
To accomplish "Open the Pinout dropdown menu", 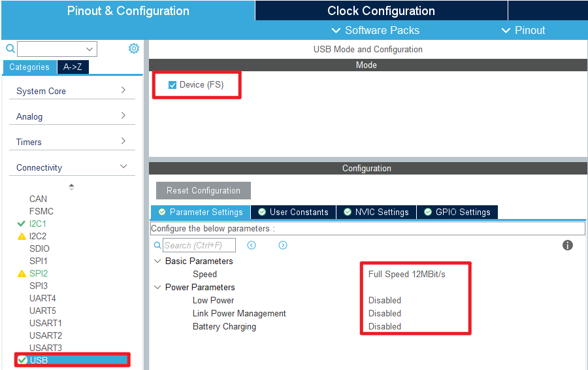I will point(523,30).
